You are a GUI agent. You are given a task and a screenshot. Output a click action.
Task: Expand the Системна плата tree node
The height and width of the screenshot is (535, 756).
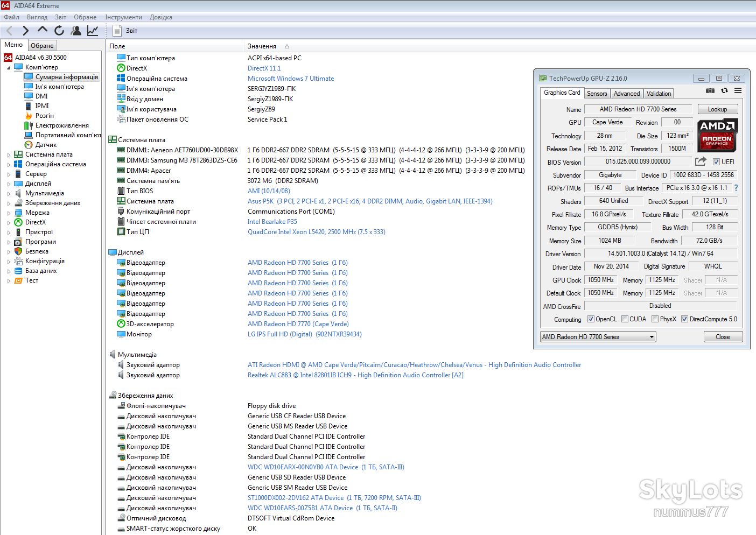pyautogui.click(x=9, y=155)
